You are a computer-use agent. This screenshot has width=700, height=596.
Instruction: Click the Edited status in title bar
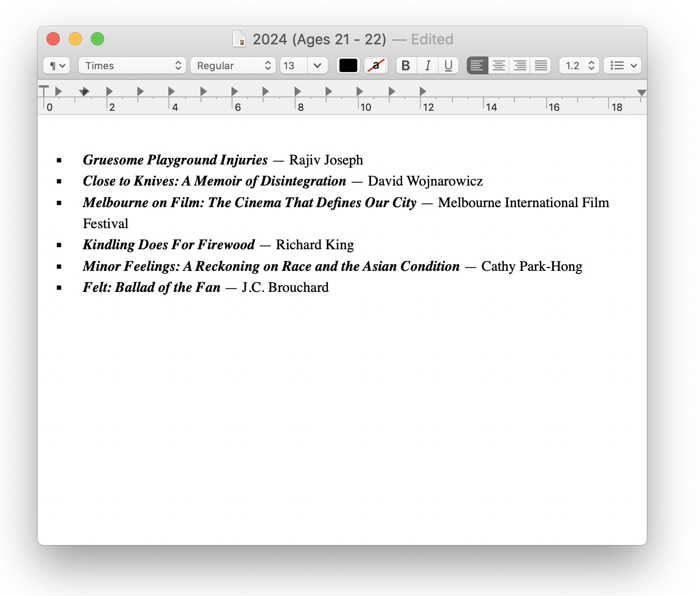point(432,39)
